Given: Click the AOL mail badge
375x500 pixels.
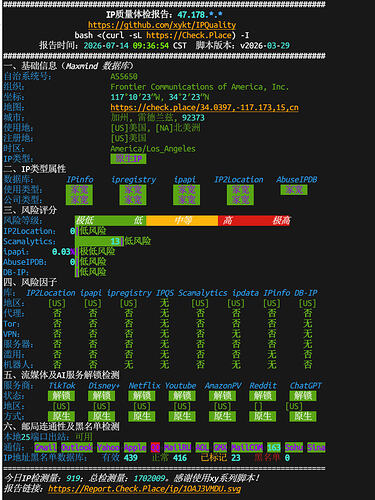Looking at the screenshot, I should pos(202,447).
